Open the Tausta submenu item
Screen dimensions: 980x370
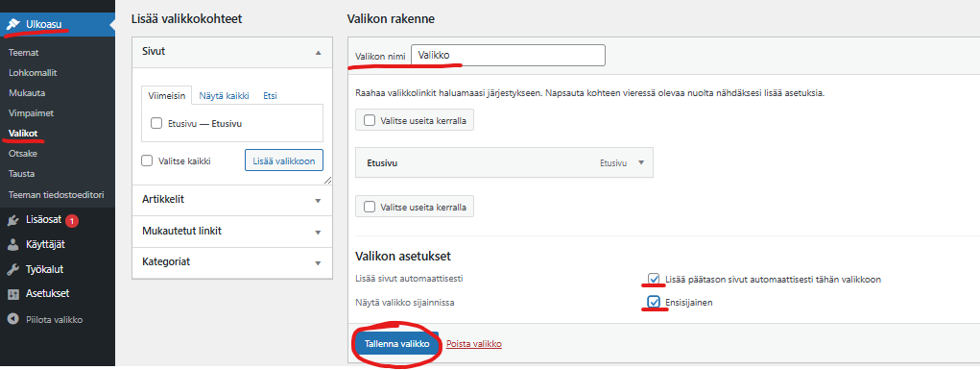(21, 173)
